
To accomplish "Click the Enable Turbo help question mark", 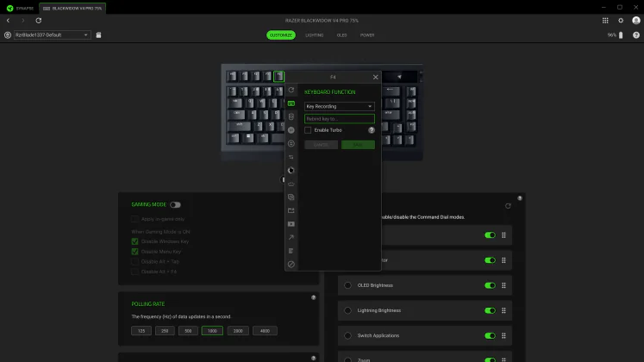I will (x=372, y=130).
